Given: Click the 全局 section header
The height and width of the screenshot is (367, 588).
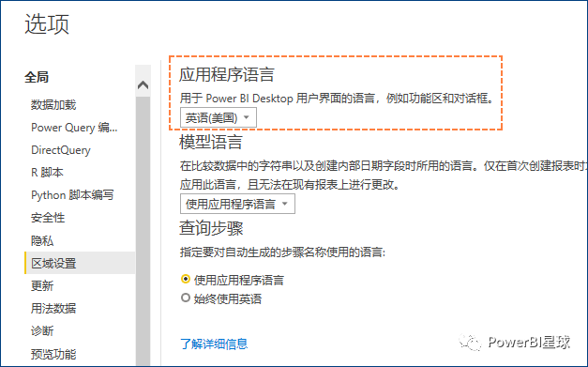Looking at the screenshot, I should point(37,77).
